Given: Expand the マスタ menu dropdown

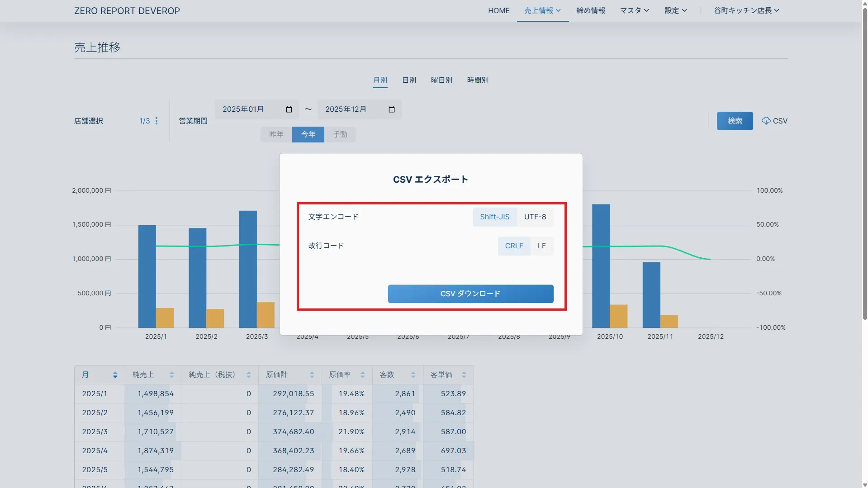Looking at the screenshot, I should point(634,10).
